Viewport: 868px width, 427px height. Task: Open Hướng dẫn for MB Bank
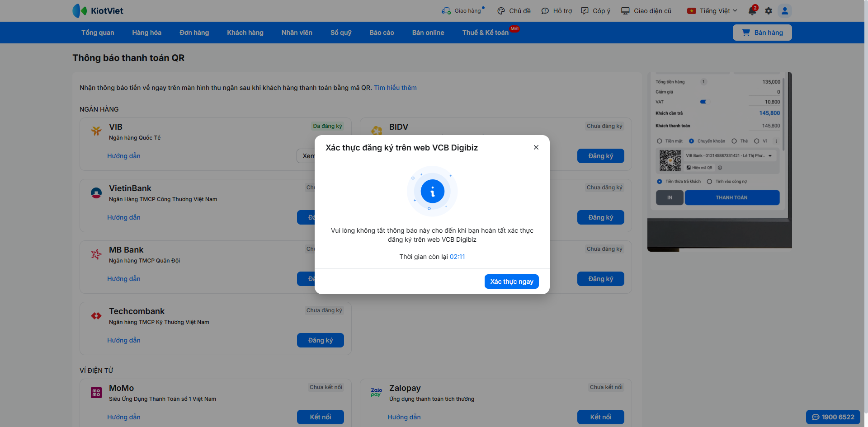pos(124,279)
